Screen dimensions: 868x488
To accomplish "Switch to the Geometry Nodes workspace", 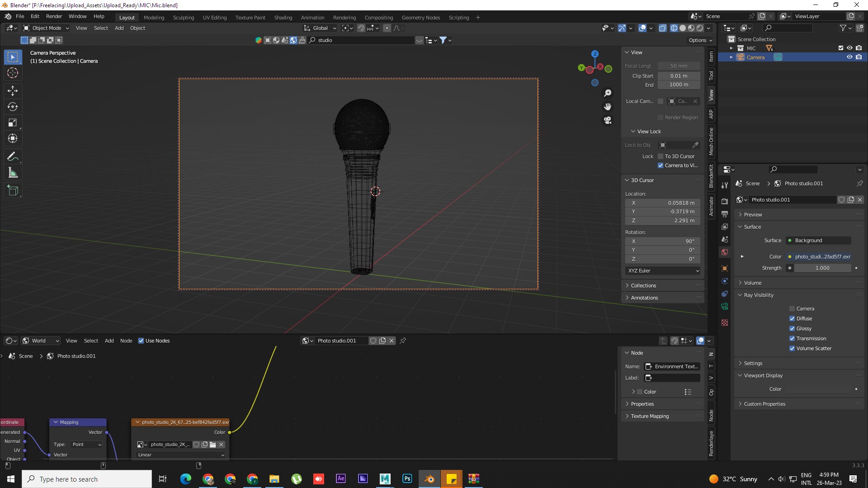I will [420, 18].
